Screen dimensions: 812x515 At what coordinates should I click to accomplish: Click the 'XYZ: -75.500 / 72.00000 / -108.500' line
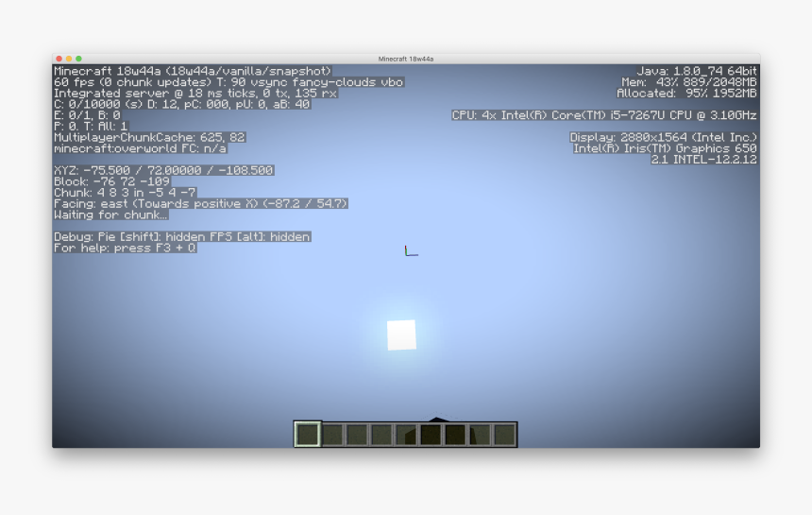pos(163,170)
